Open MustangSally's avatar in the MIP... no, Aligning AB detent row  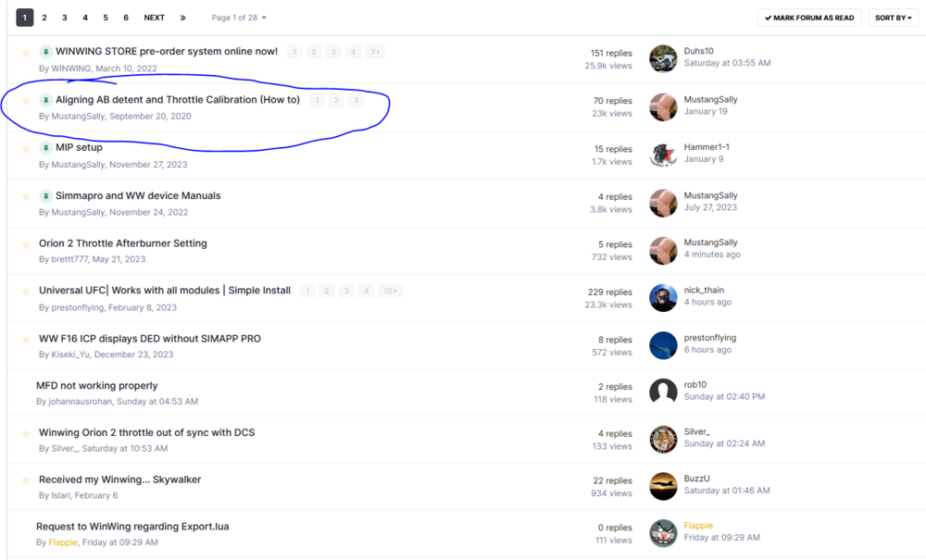pos(663,106)
